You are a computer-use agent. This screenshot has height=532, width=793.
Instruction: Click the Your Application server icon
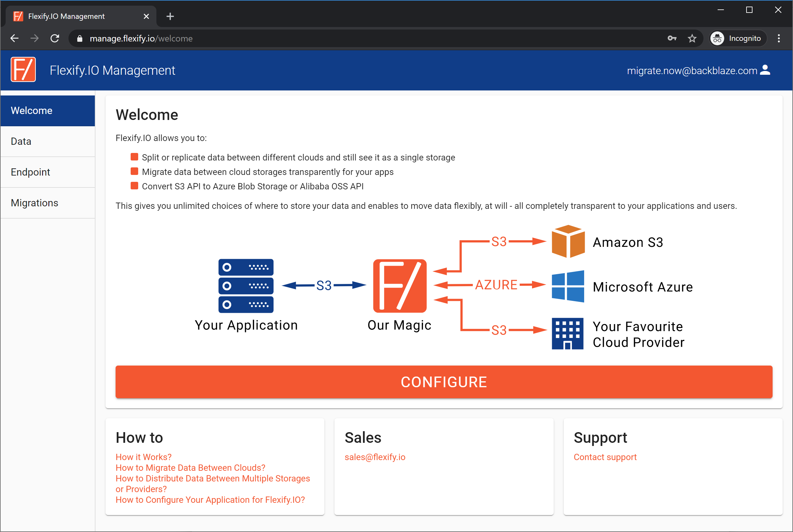[x=246, y=286]
